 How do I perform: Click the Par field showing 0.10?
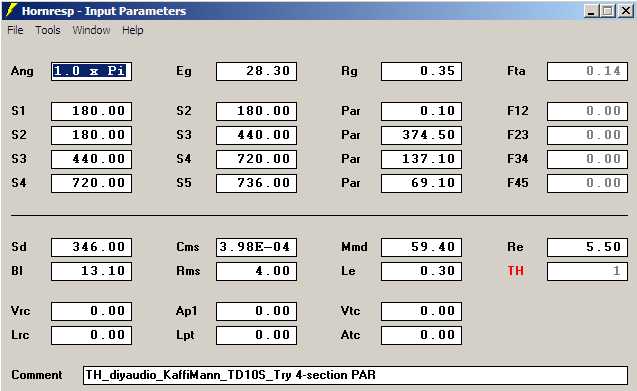(x=421, y=111)
